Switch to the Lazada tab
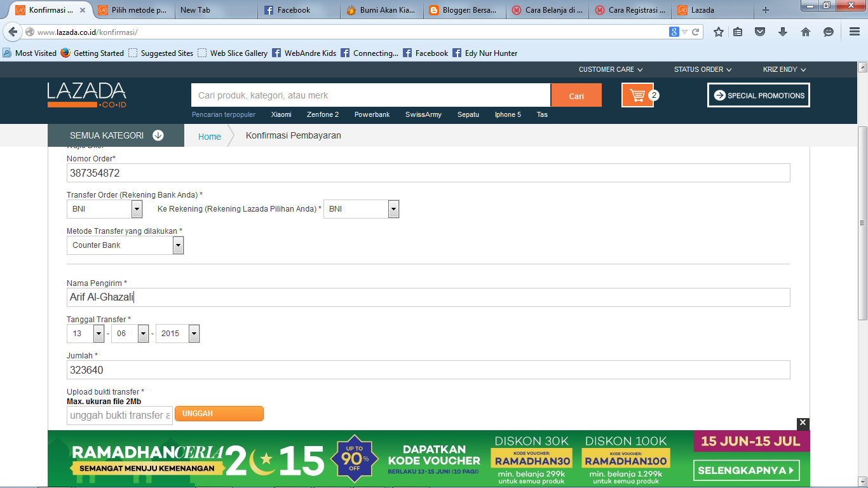Image resolution: width=868 pixels, height=488 pixels. pos(712,10)
